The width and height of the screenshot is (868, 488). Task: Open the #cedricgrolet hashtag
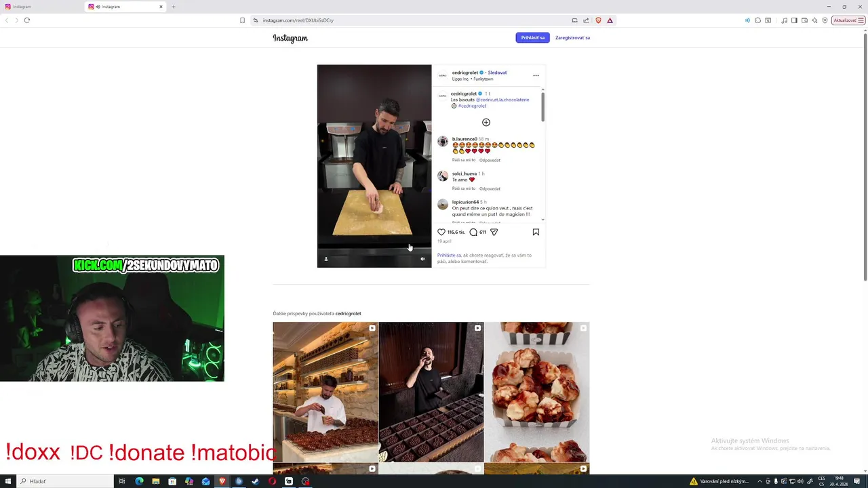[472, 106]
